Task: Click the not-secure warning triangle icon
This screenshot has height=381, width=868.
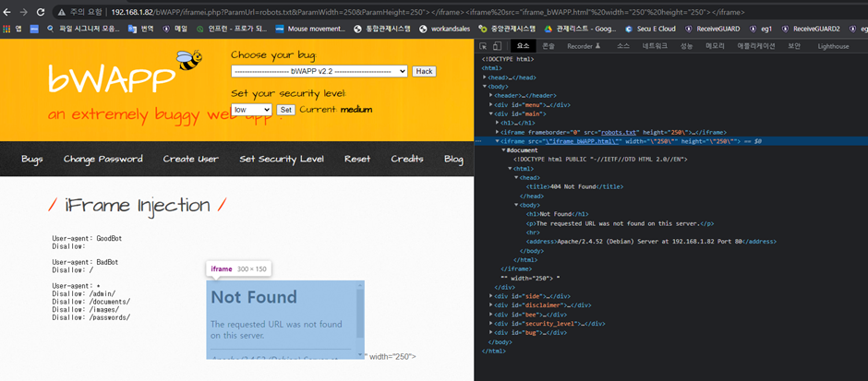Action: coord(62,12)
